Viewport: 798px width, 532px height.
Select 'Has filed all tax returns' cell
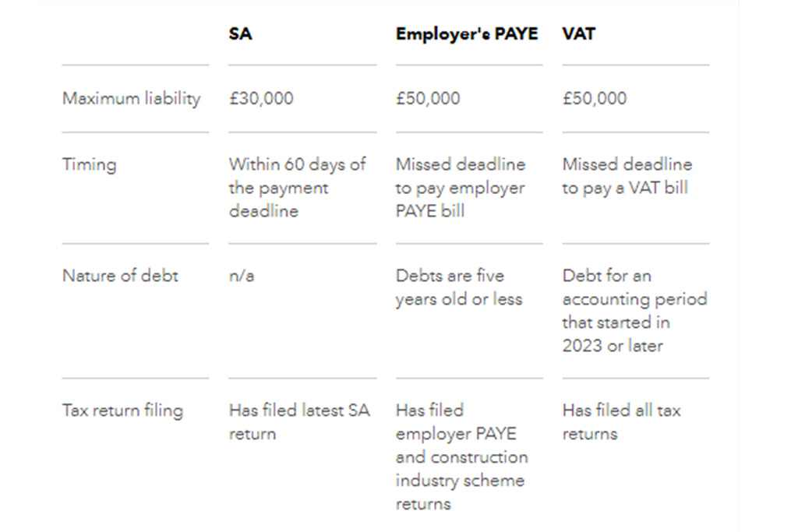(621, 422)
